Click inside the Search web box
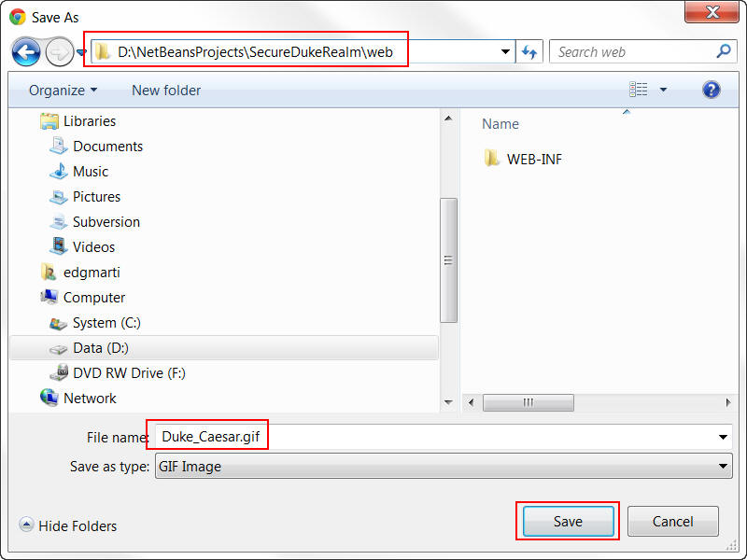The width and height of the screenshot is (747, 560). pos(626,51)
